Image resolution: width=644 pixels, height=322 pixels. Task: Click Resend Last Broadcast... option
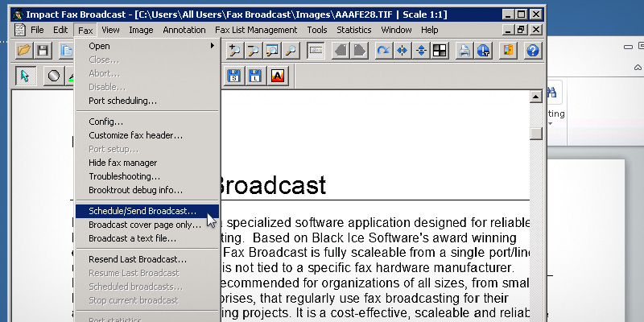(138, 259)
